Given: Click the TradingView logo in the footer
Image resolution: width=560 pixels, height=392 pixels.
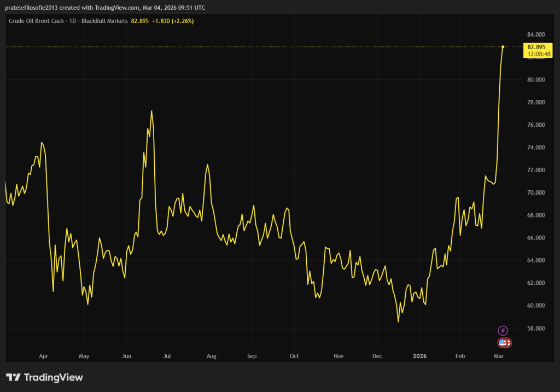Looking at the screenshot, I should point(44,377).
